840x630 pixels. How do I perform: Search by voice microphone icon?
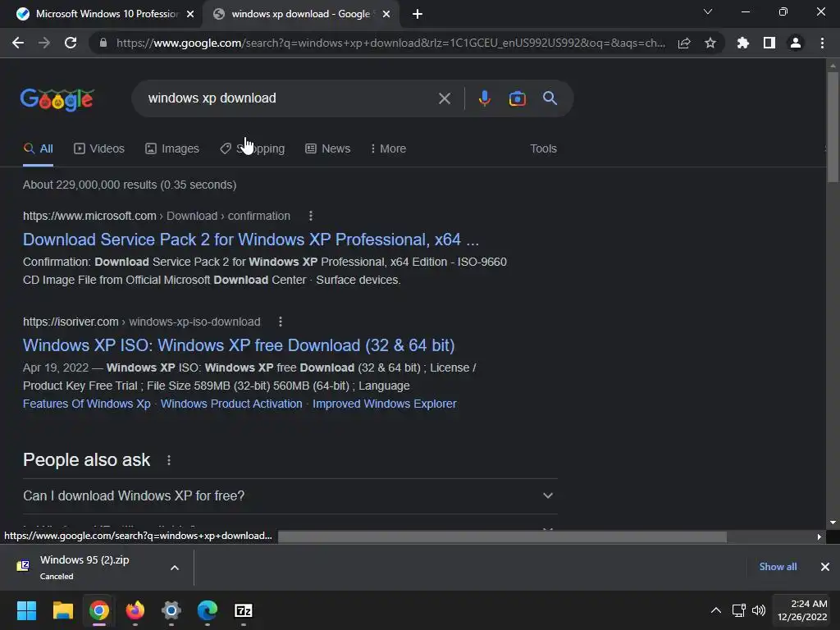(x=484, y=98)
